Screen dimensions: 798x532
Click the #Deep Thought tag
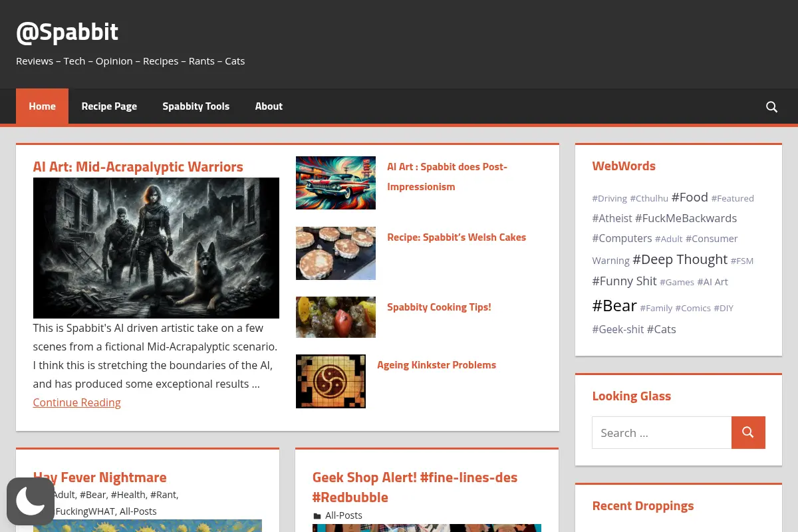680,259
